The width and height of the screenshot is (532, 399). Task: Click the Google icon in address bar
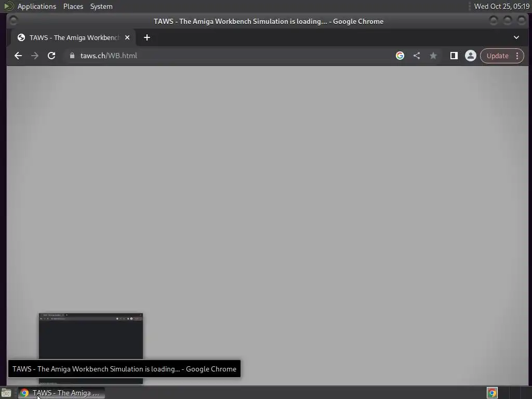pos(400,56)
